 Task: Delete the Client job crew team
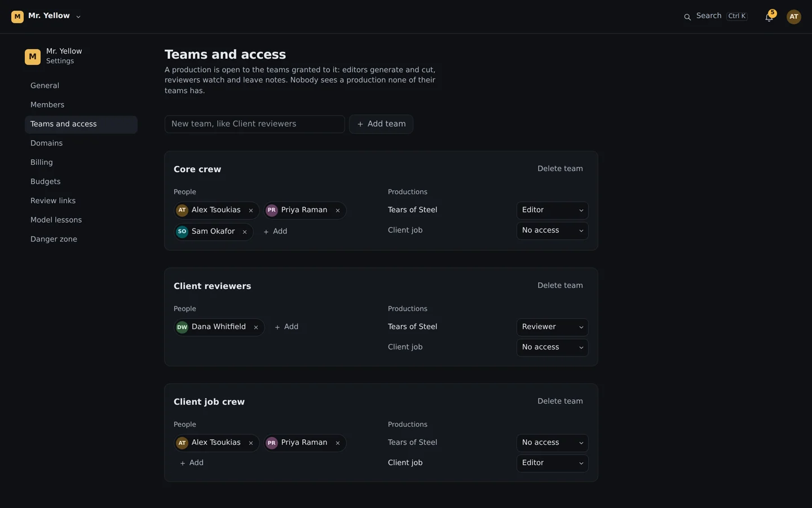[x=560, y=401]
